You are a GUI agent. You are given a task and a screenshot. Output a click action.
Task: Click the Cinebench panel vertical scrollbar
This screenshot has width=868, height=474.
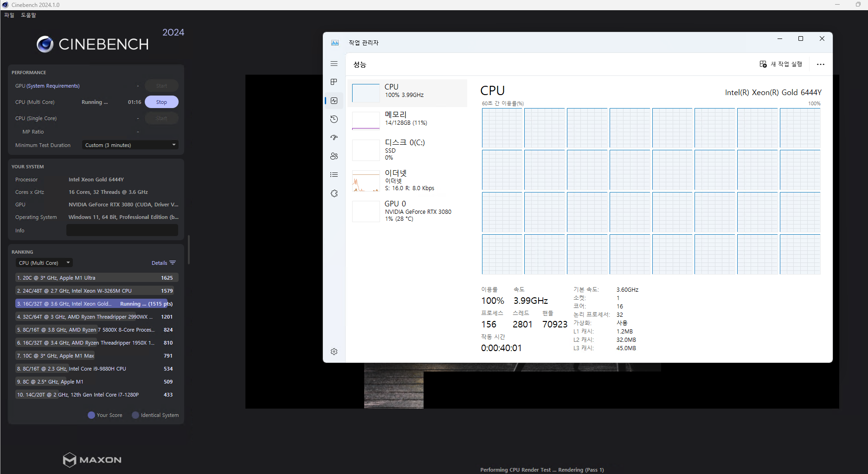click(189, 250)
